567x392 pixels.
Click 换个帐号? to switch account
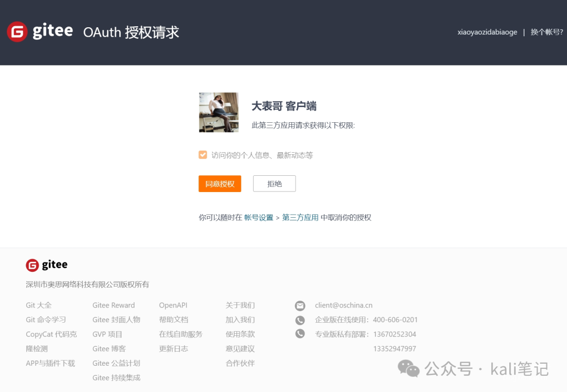click(x=547, y=32)
